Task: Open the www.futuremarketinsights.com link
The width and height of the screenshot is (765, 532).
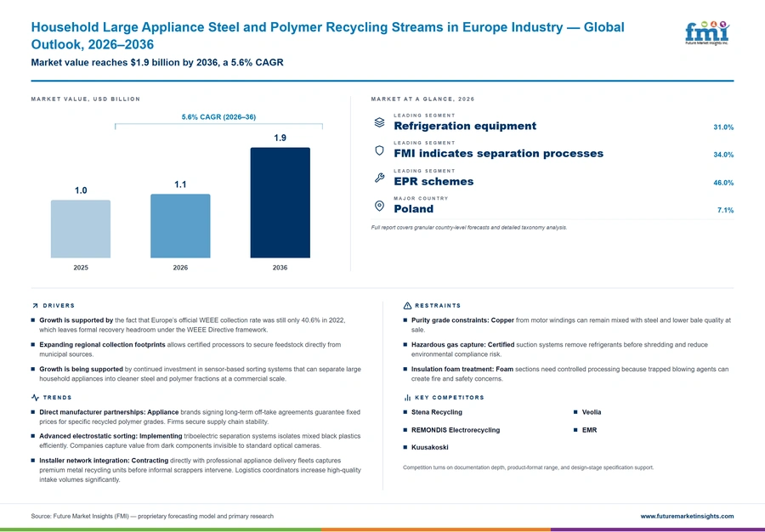Action: [687, 516]
